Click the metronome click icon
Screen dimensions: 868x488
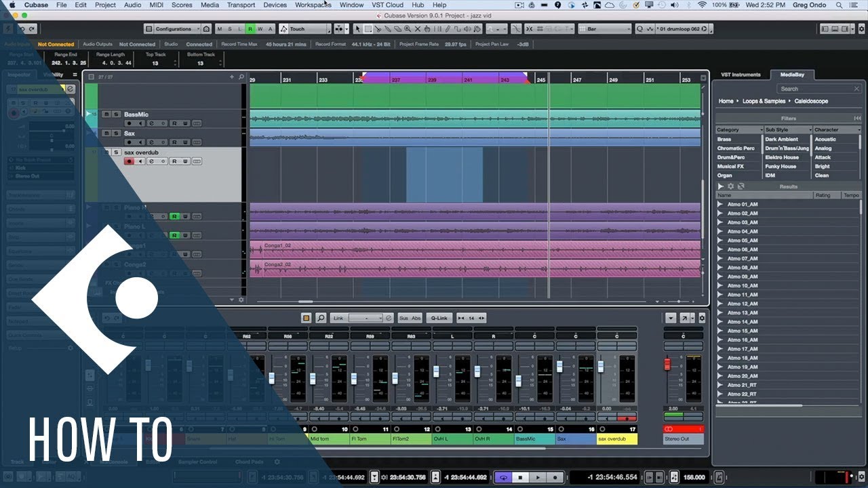coord(719,477)
